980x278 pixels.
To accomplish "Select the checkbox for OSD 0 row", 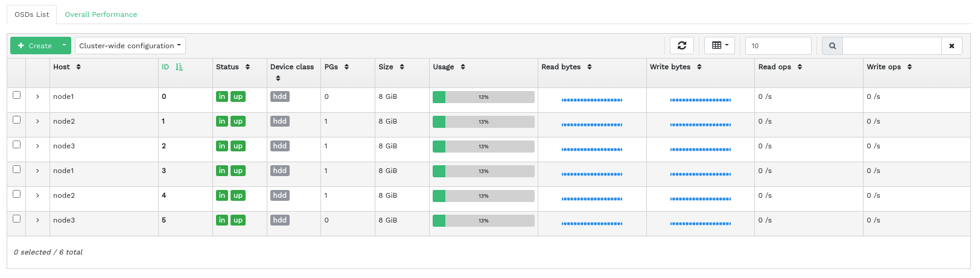I will (17, 95).
